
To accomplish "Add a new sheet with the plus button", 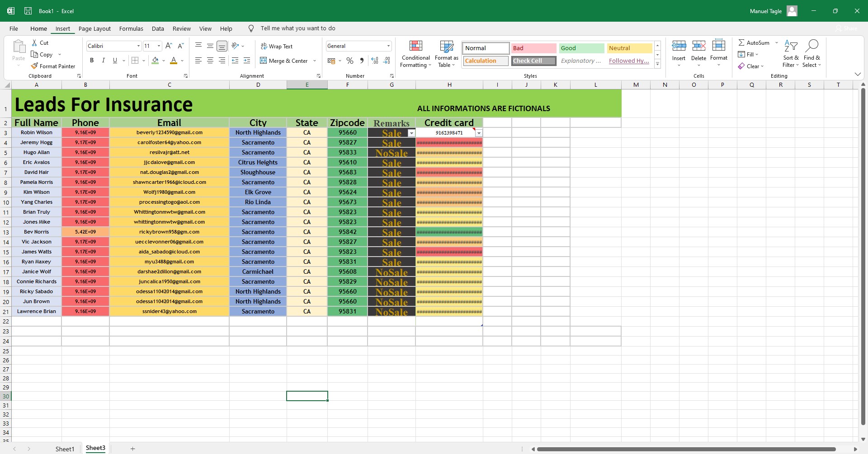I will [x=132, y=449].
